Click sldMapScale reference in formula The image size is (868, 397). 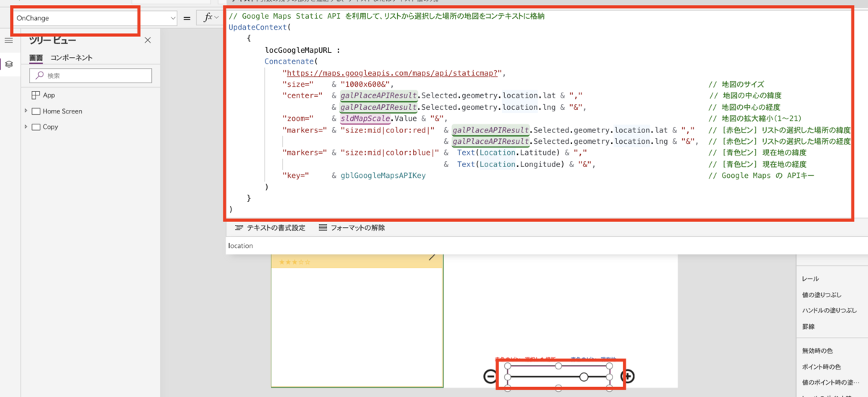365,118
